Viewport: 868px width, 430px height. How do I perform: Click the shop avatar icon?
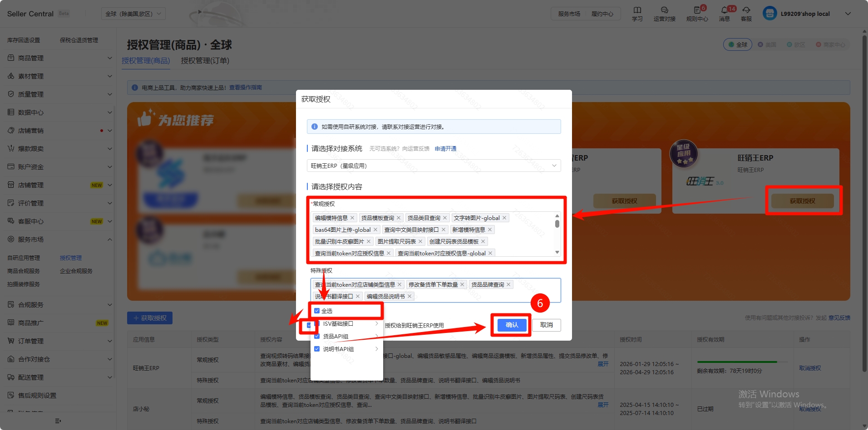coord(769,14)
